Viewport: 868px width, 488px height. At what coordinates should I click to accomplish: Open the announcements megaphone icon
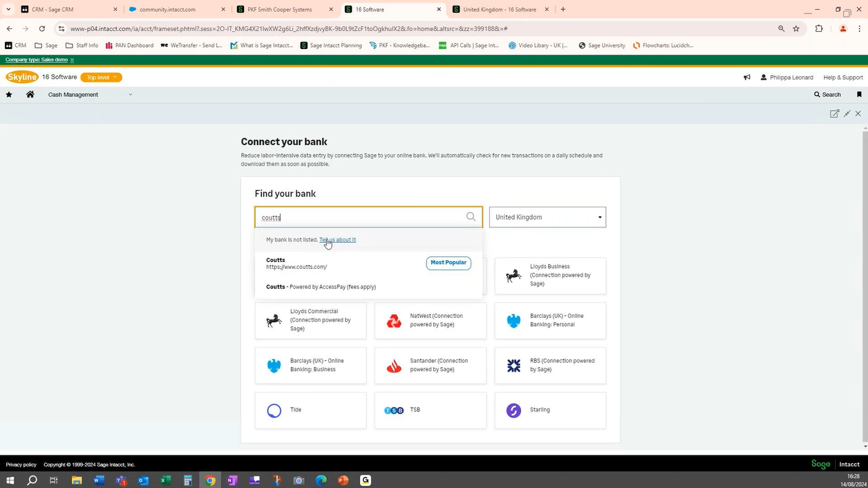747,77
